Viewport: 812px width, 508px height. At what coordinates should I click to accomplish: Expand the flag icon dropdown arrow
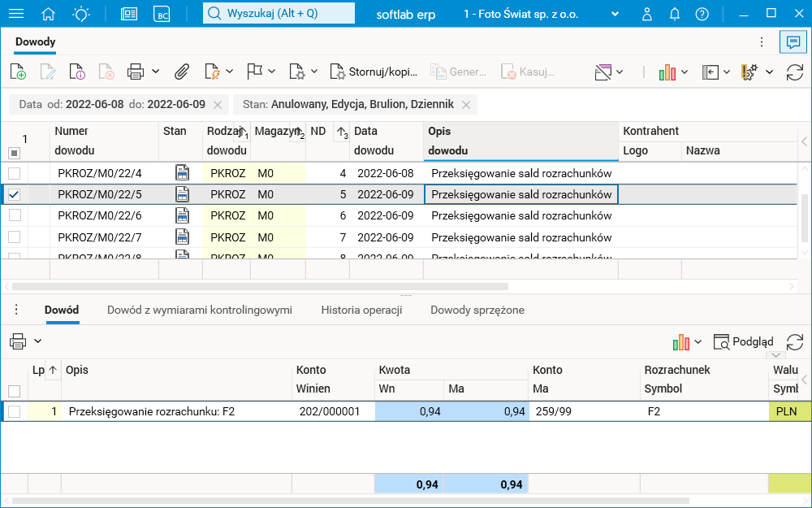coord(272,72)
